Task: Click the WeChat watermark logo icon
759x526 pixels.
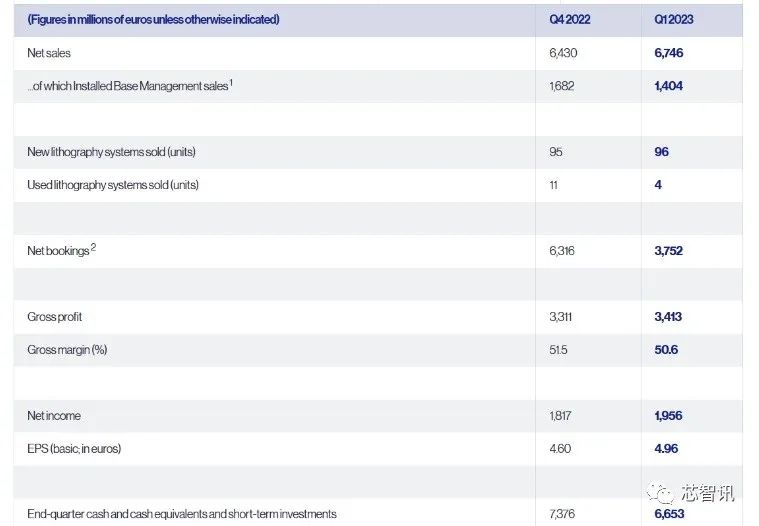Action: click(x=660, y=493)
